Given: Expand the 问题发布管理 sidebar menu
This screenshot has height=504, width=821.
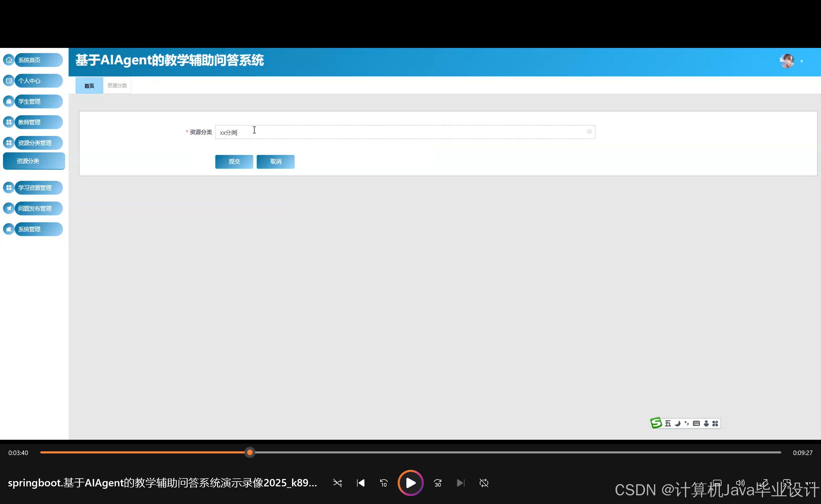Looking at the screenshot, I should point(33,208).
